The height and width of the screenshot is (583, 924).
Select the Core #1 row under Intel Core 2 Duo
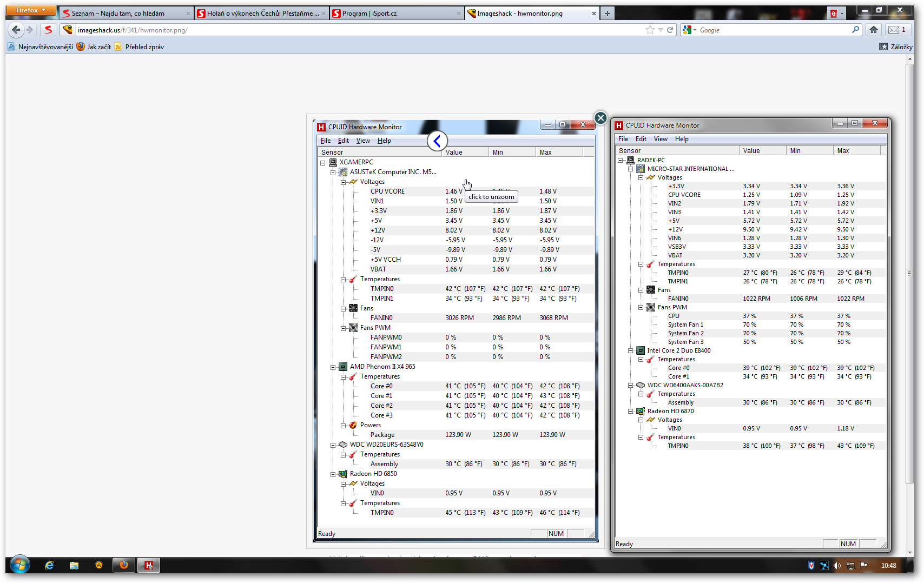tap(751, 376)
